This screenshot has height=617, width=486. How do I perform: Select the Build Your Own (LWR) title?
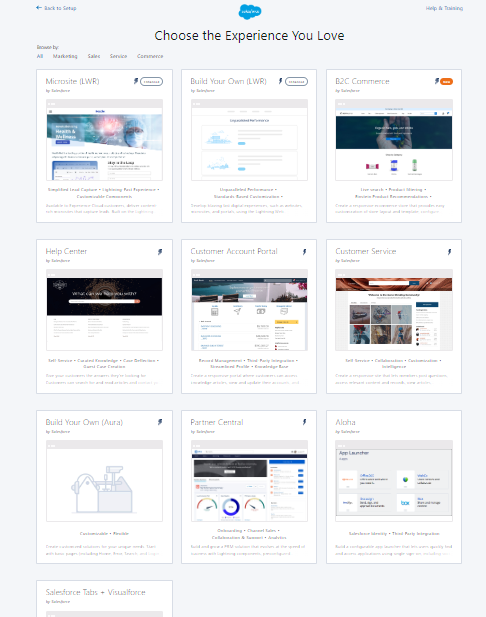[x=228, y=81]
